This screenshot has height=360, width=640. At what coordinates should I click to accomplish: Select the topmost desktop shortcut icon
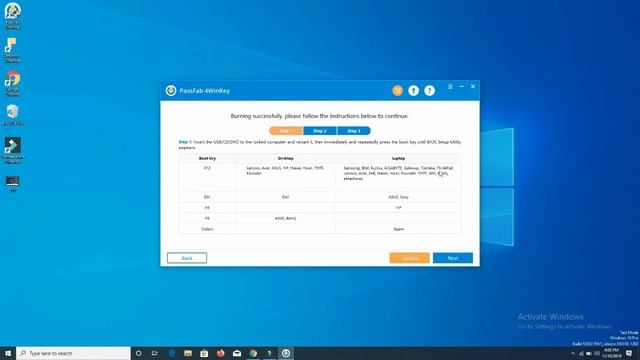[x=13, y=16]
